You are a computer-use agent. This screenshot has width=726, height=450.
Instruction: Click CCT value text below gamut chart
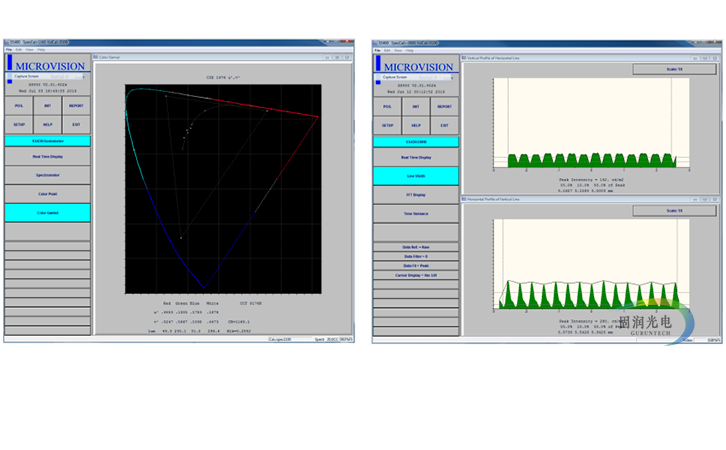pyautogui.click(x=250, y=303)
